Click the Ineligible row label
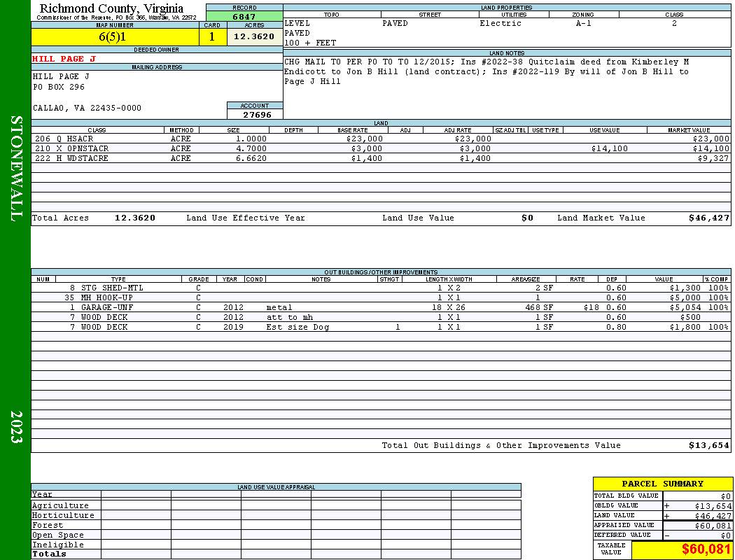This screenshot has width=735, height=560. [57, 545]
